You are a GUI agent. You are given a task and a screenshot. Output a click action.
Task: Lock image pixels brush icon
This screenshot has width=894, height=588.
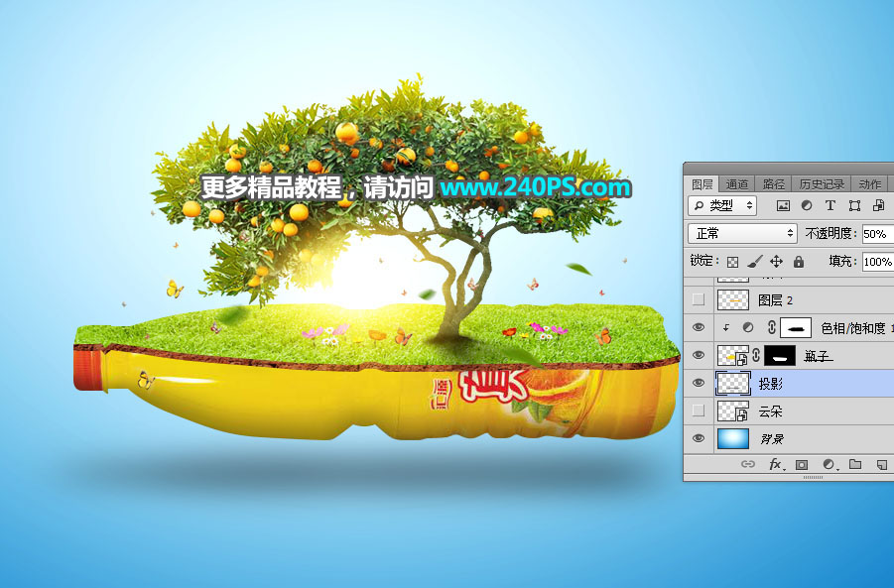tap(754, 262)
